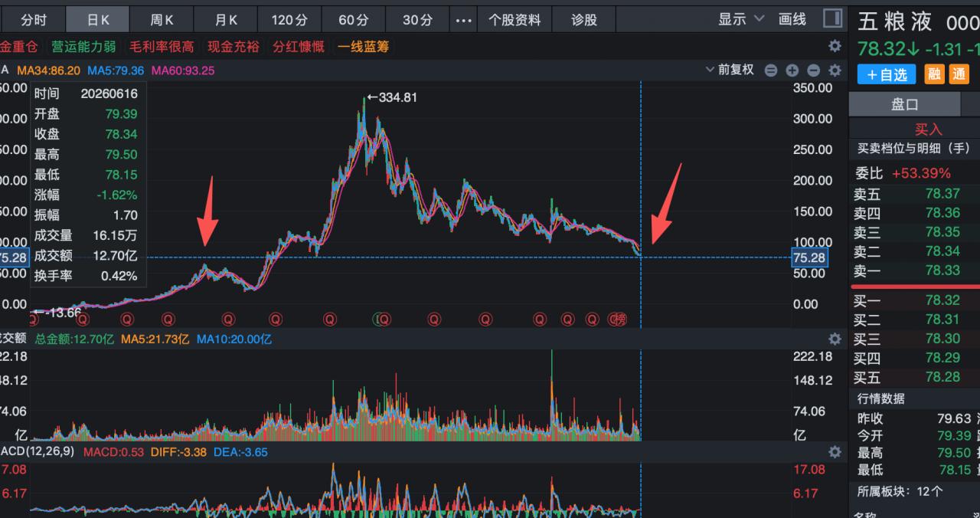
Task: Click the DIFF:-3.38 value label
Action: tap(178, 452)
